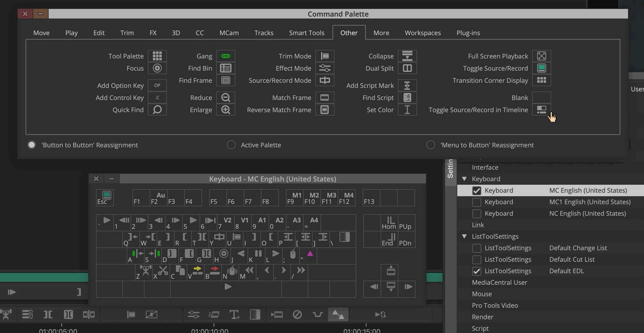644x333 pixels.
Task: Select the Effect Mode icon
Action: coord(325,68)
